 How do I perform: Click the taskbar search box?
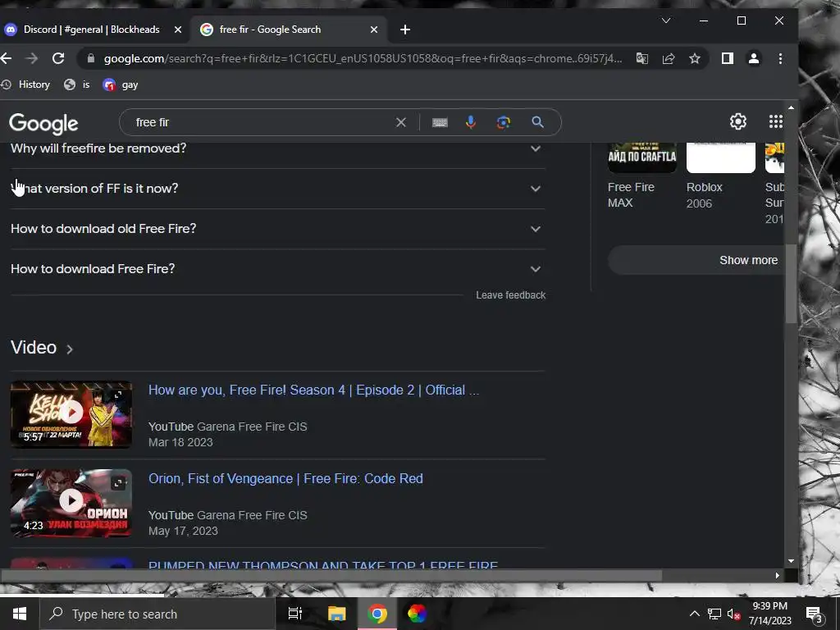pos(157,614)
